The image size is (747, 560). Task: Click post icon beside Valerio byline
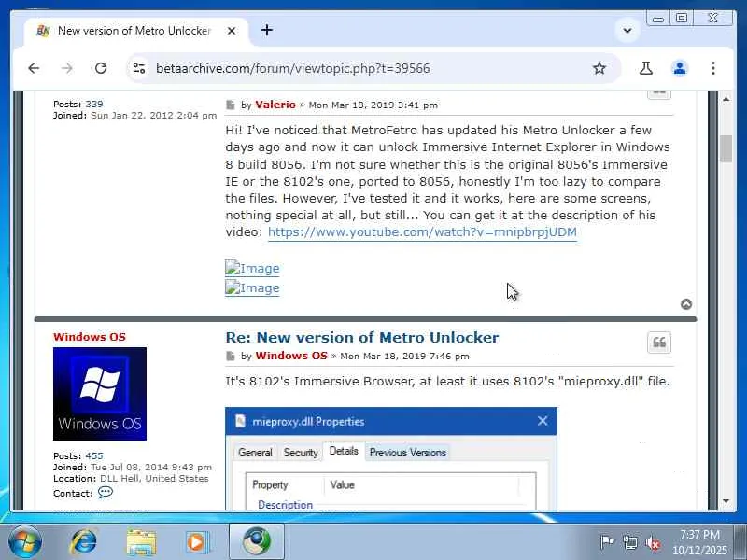(x=231, y=105)
